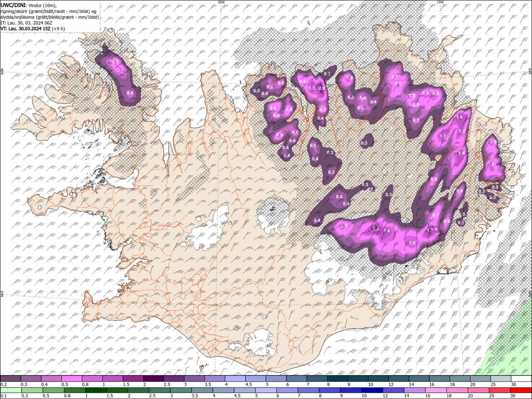Select the pale gray swatch labeled 25 in upper legend
The width and height of the screenshot is (532, 399).
tap(501, 379)
